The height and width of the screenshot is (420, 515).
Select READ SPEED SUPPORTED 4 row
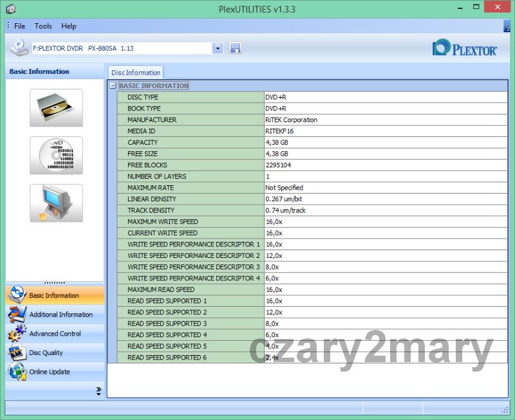point(312,334)
